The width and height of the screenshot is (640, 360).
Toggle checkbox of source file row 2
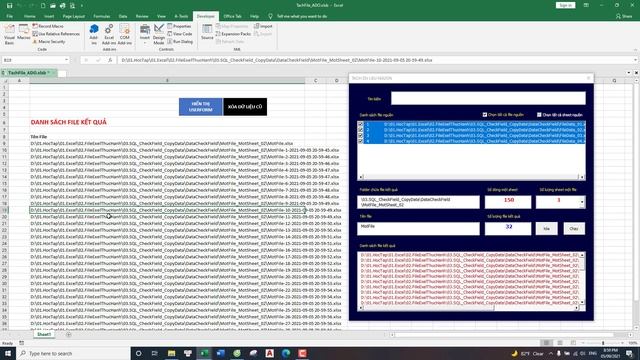(x=360, y=130)
